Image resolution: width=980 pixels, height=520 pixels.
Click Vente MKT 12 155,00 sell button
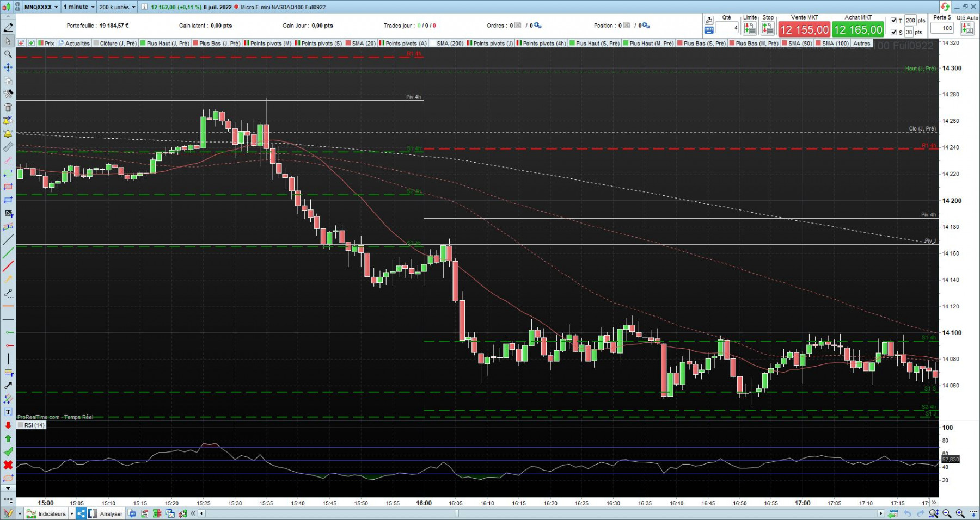(x=804, y=29)
